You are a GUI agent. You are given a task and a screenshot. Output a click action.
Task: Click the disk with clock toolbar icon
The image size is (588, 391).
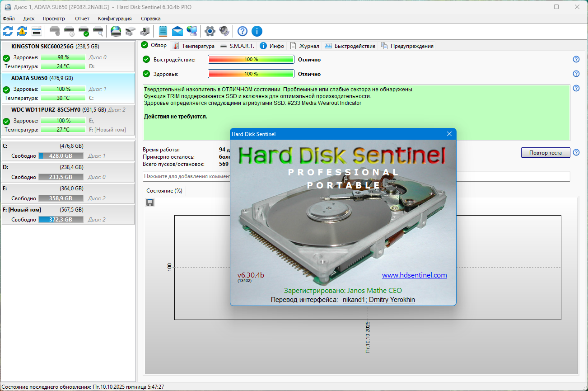pyautogui.click(x=69, y=31)
